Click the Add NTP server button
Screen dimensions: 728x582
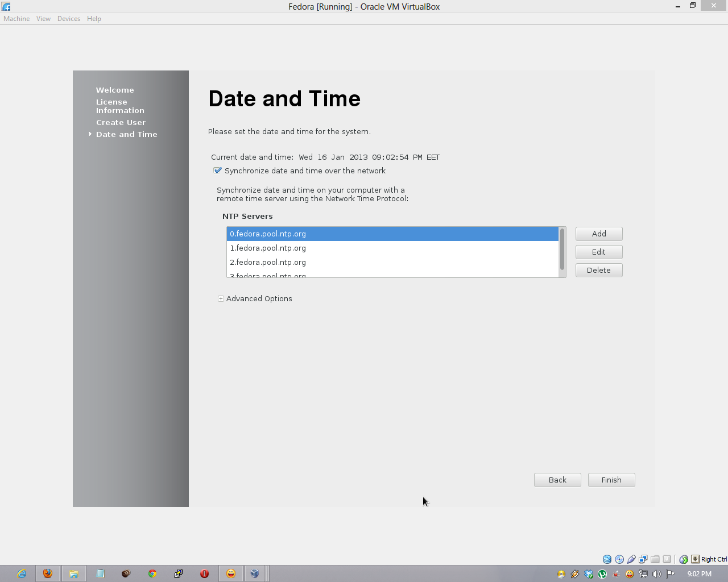tap(599, 234)
